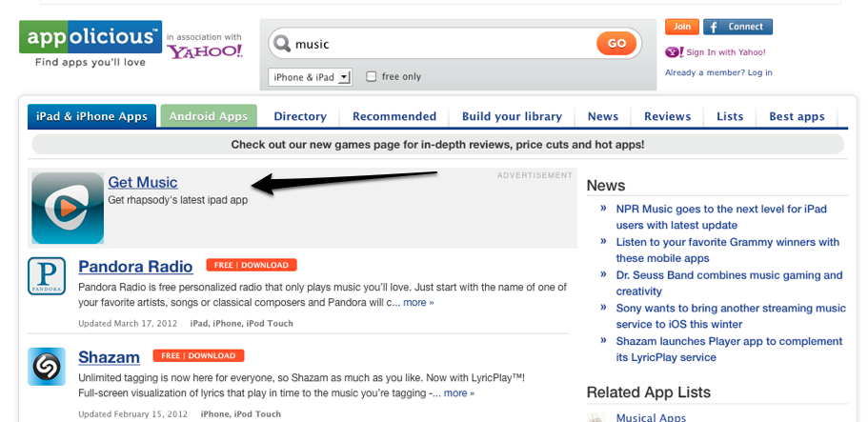This screenshot has width=868, height=422.
Task: Click the Musical Apps list thumbnail
Action: [596, 417]
